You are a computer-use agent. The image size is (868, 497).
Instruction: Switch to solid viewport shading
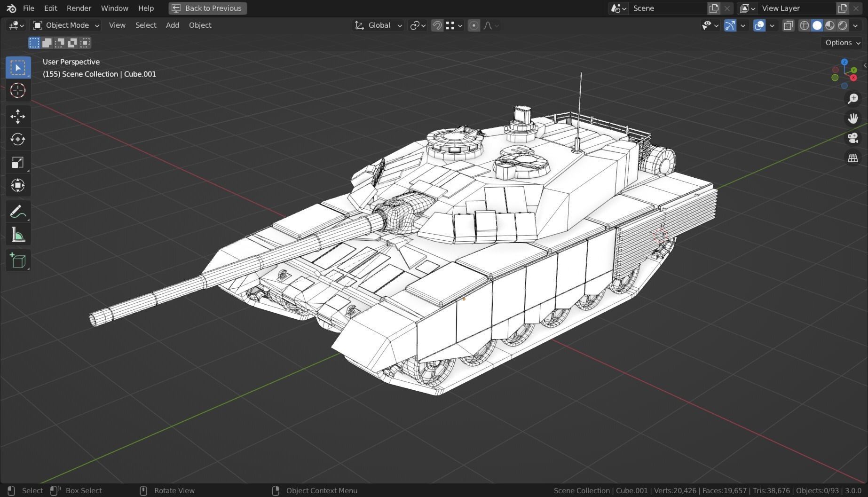(817, 25)
